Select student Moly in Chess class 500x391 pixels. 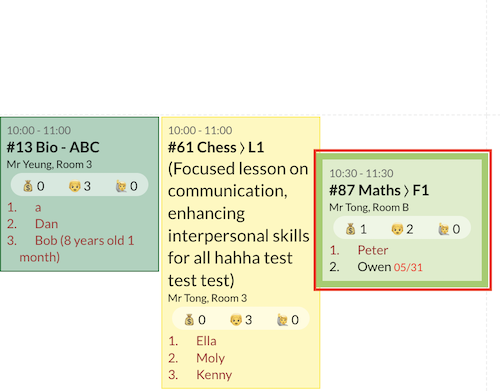point(210,358)
